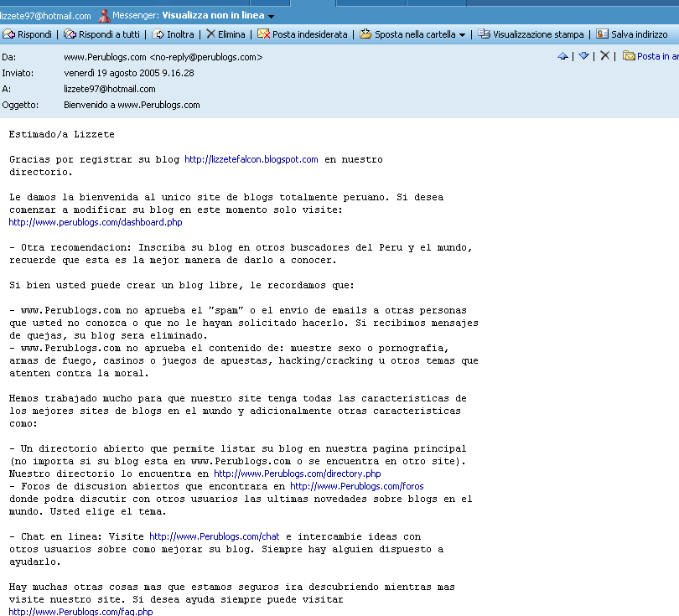Go to next message with down arrow

[x=583, y=56]
